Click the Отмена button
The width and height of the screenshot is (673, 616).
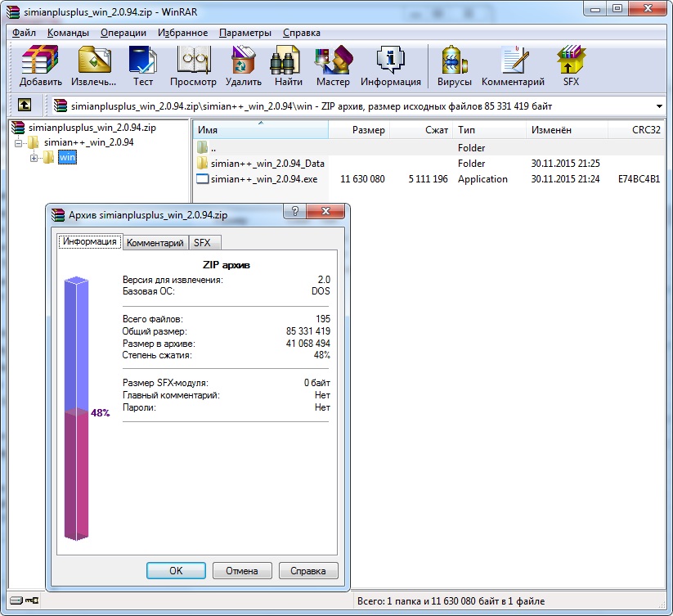click(x=242, y=571)
